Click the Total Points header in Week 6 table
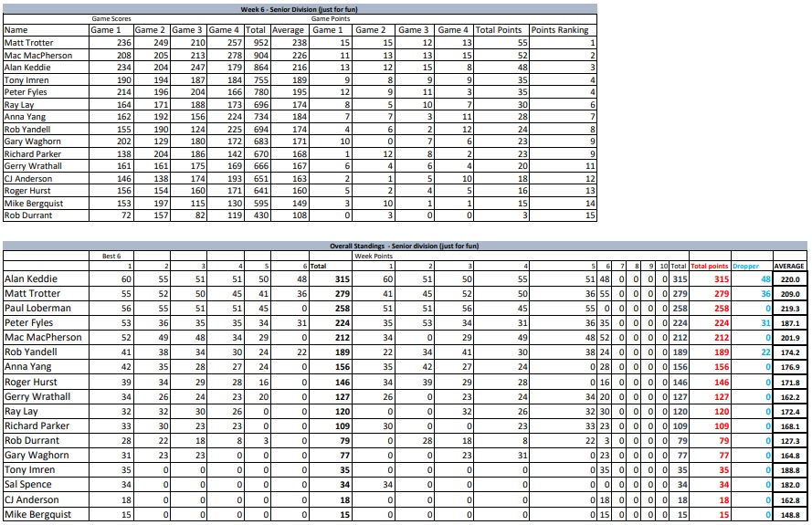Image resolution: width=812 pixels, height=525 pixels. coord(499,30)
